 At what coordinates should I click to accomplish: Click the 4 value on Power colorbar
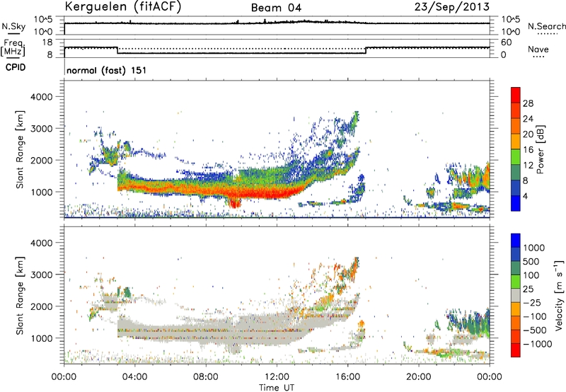[x=525, y=196]
